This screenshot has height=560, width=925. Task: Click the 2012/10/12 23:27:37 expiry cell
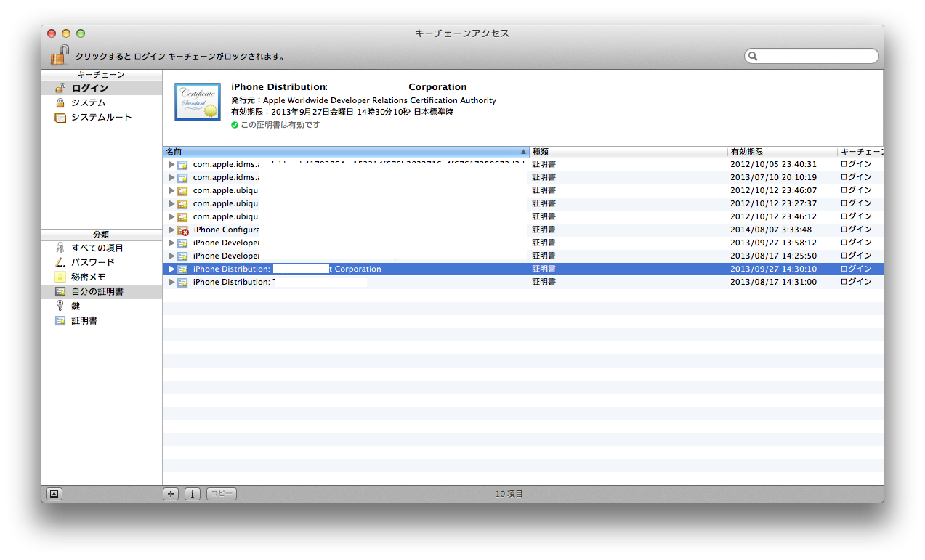[x=773, y=204]
